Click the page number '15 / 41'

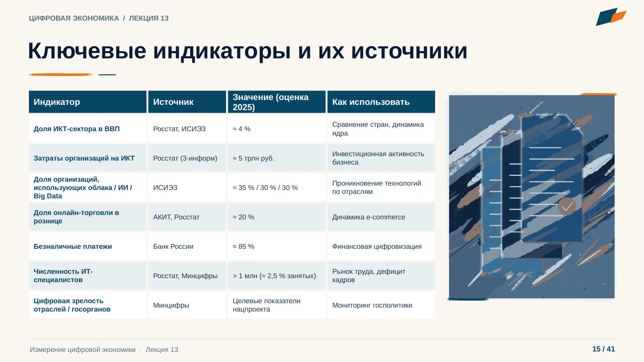click(x=604, y=349)
